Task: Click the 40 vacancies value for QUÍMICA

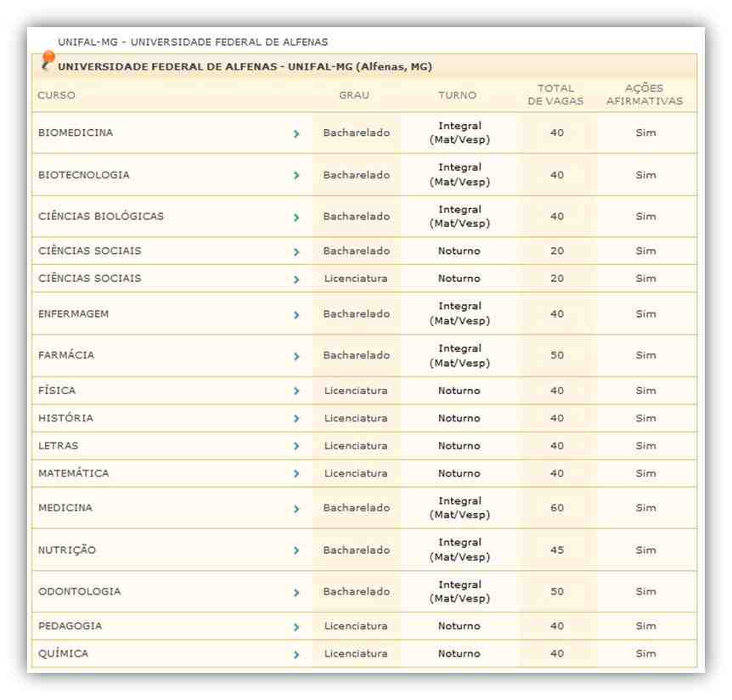Action: [x=557, y=654]
